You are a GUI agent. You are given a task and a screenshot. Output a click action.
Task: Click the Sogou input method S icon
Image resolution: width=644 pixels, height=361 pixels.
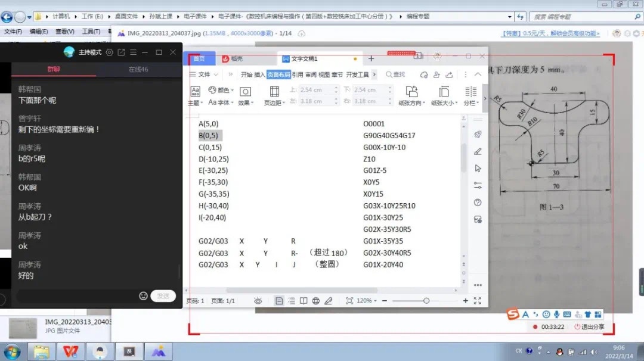coord(513,314)
